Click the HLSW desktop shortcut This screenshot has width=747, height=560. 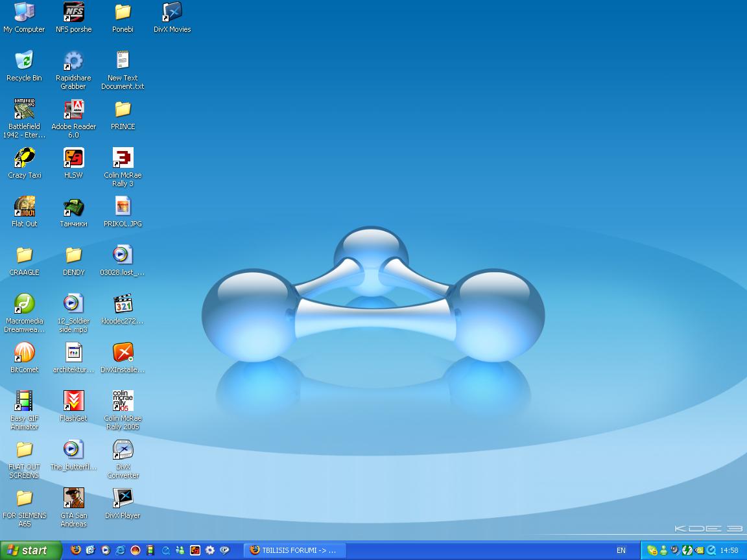pyautogui.click(x=73, y=163)
